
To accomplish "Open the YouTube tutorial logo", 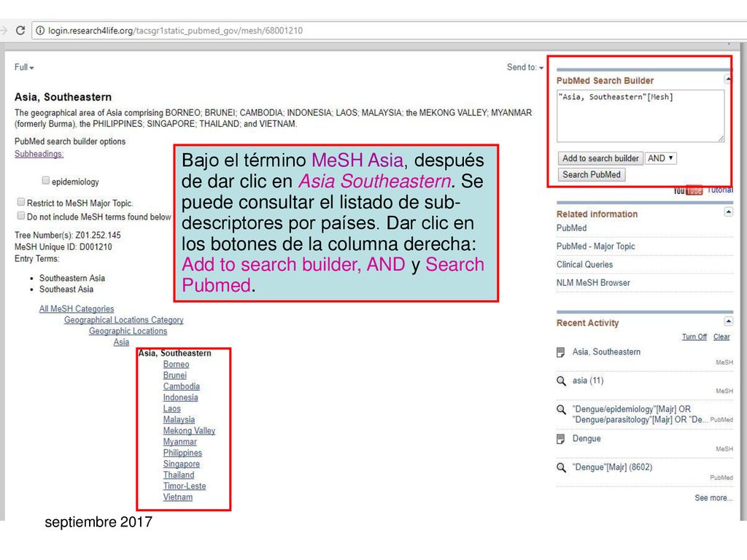I will pos(687,190).
